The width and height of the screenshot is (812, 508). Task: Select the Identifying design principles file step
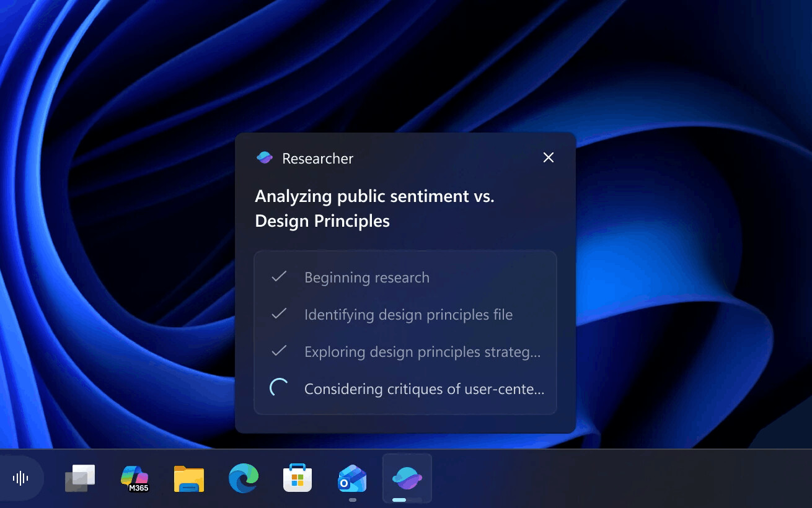coord(408,314)
